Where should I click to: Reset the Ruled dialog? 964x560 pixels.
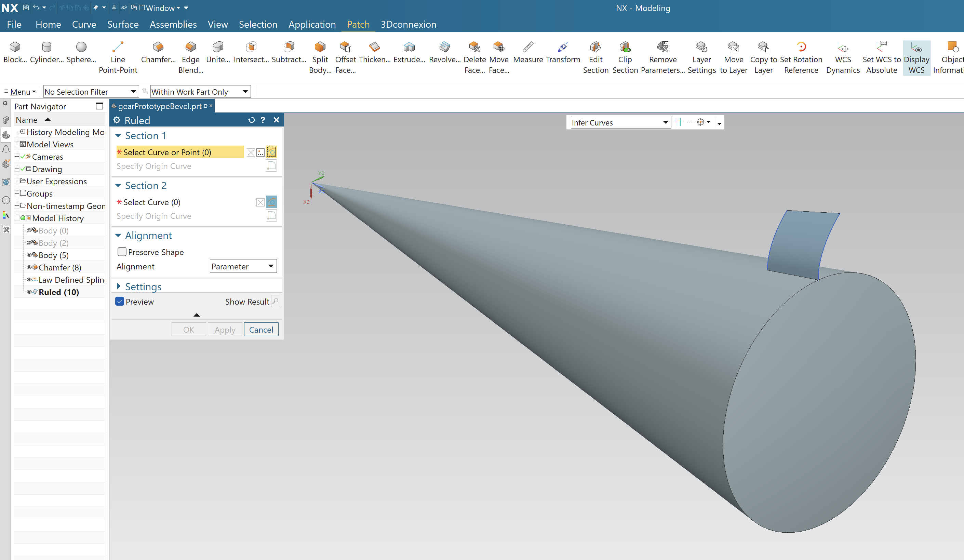coord(251,120)
